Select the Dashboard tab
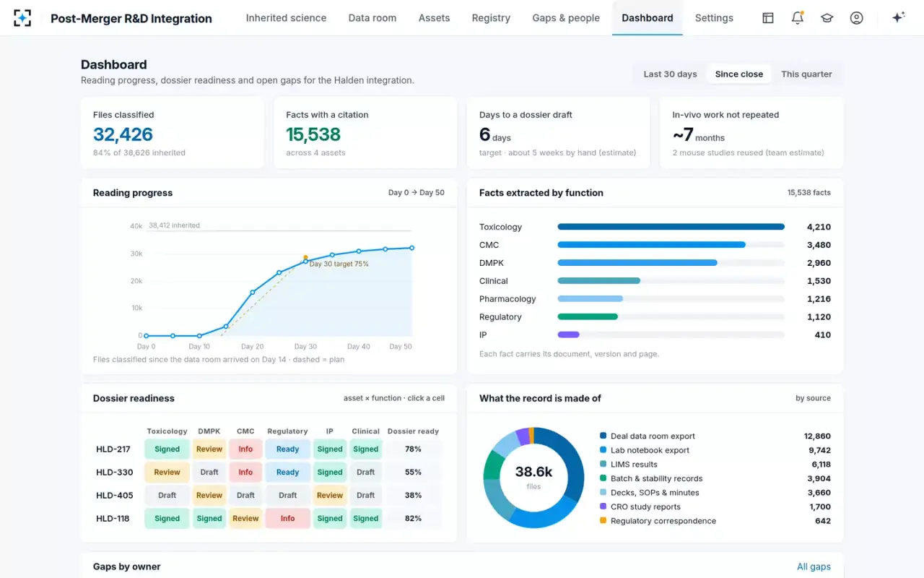Screen dimensions: 924x578 [648, 18]
